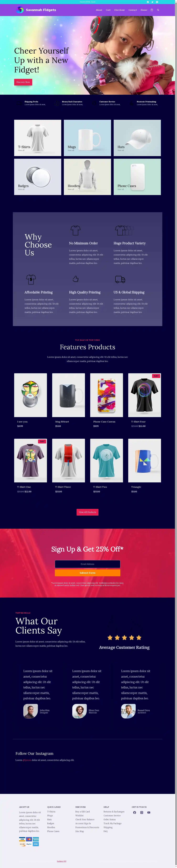The width and height of the screenshot is (177, 868).
Task: Go to Contact in the navigation
Action: 133,10
